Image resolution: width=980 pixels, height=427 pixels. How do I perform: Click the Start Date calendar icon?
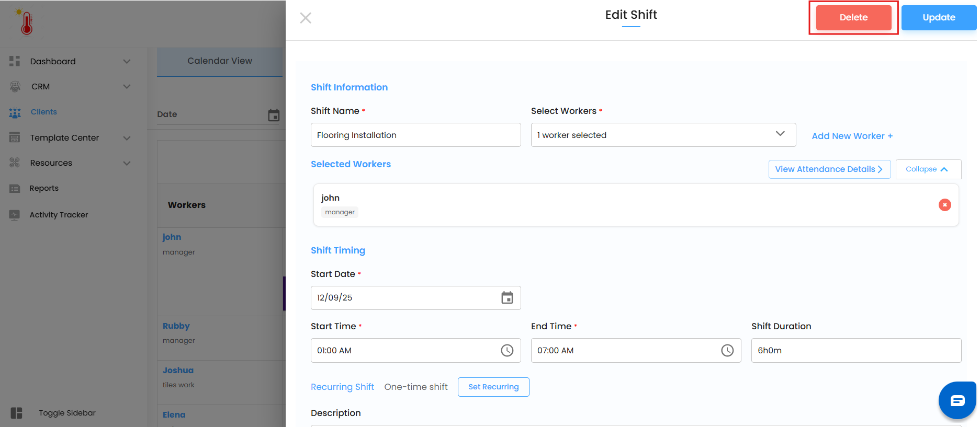[507, 298]
